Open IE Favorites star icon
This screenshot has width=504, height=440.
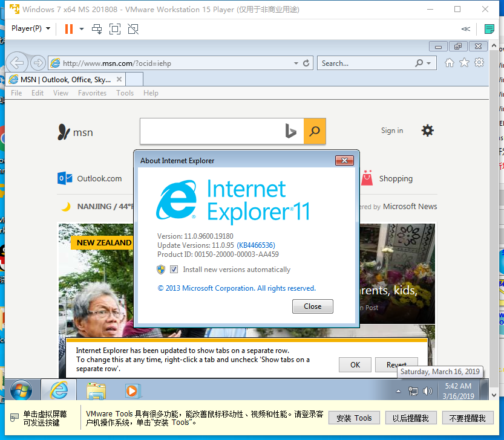pos(464,63)
